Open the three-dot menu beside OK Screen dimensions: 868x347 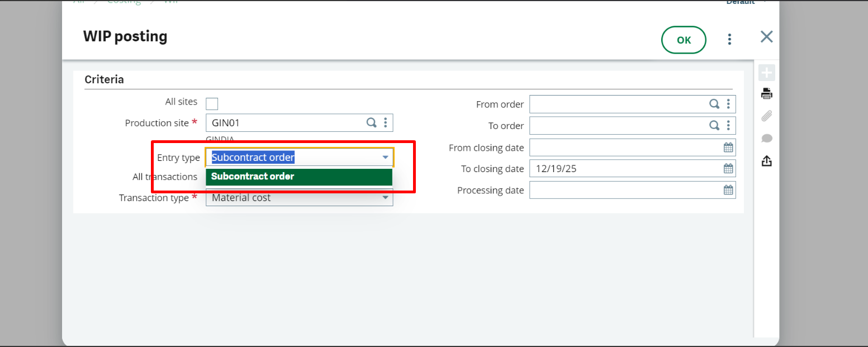coord(729,39)
